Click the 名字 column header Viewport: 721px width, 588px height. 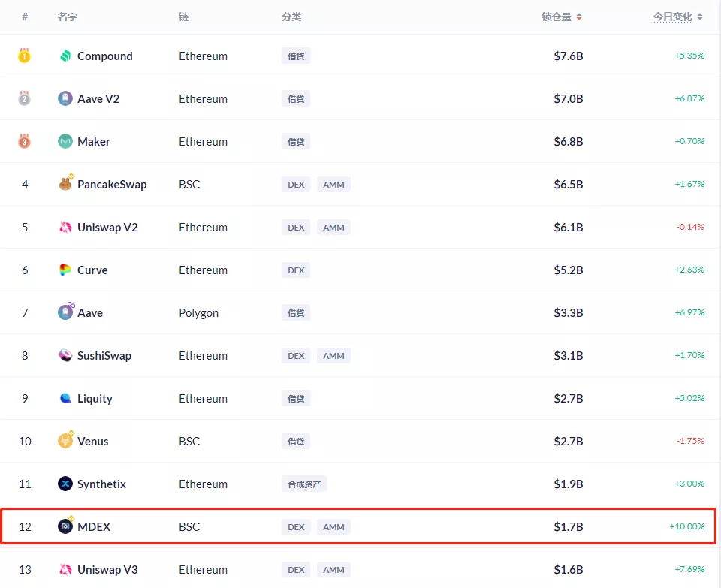point(68,17)
